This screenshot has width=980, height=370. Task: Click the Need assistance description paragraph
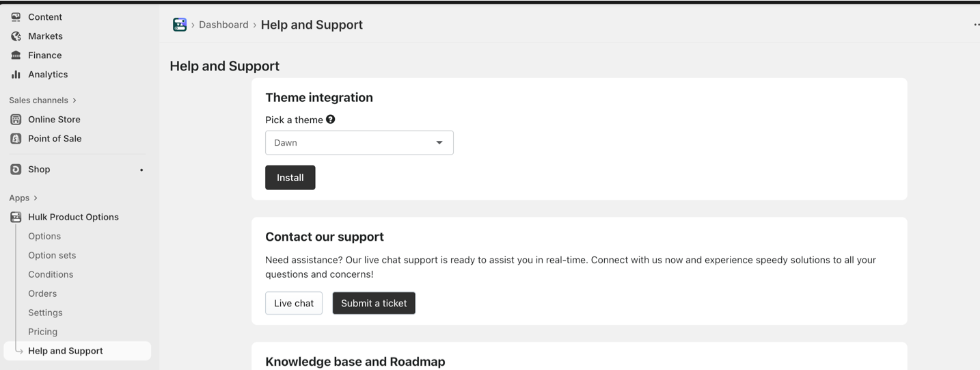pos(571,267)
